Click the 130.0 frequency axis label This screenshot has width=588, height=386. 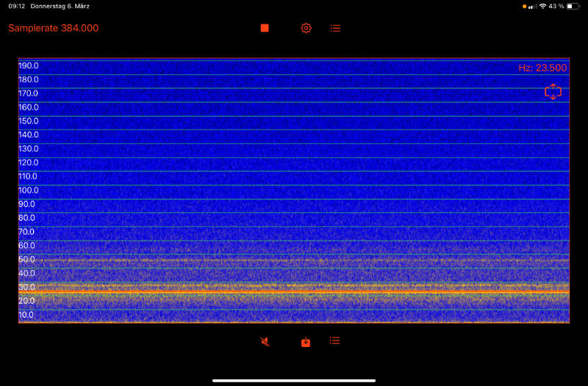(29, 149)
